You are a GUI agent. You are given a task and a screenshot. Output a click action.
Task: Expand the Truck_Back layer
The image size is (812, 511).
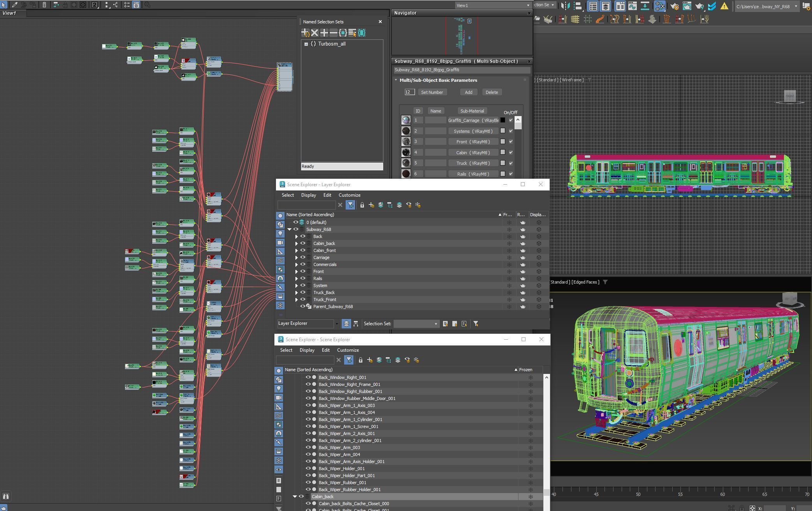point(297,293)
